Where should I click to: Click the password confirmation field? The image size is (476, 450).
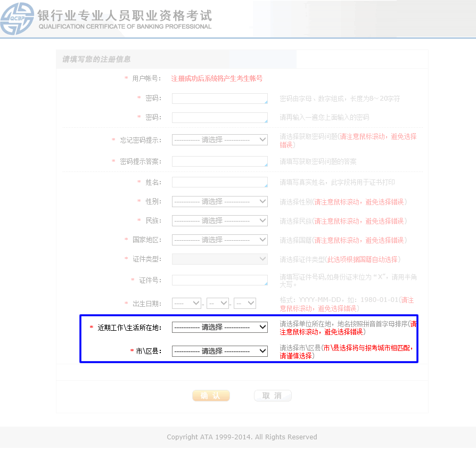(219, 117)
